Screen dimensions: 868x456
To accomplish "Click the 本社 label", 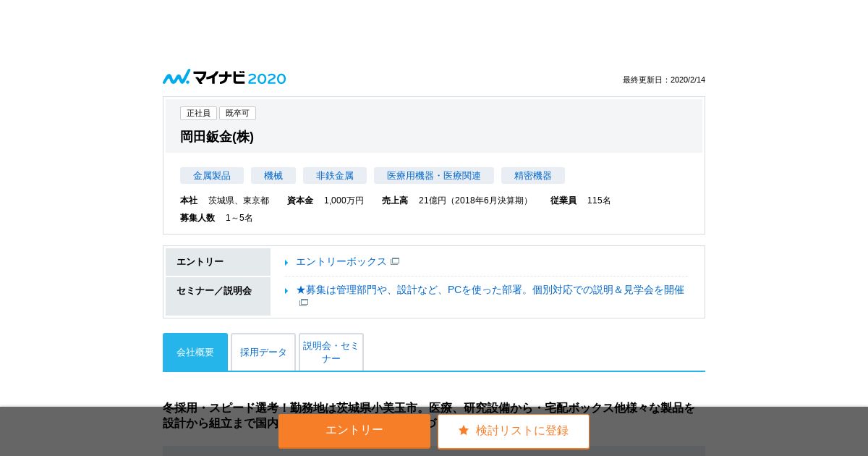I will [x=189, y=200].
